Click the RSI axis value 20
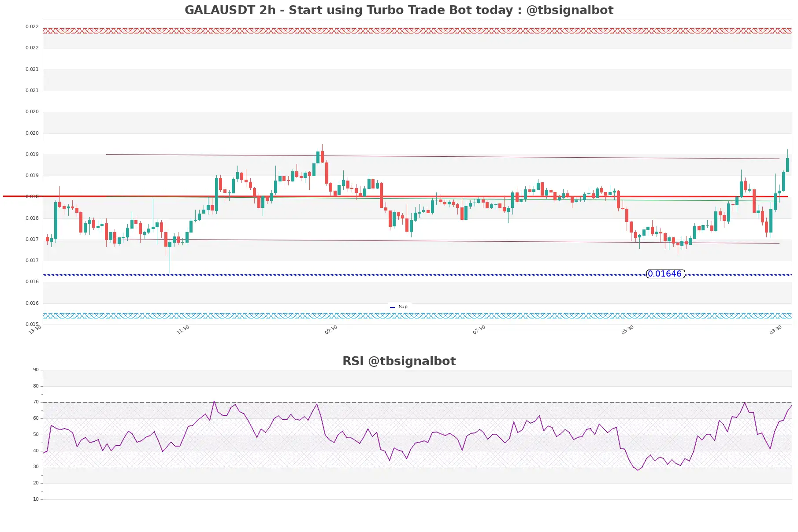Viewport: 798px width, 532px height. pos(36,483)
